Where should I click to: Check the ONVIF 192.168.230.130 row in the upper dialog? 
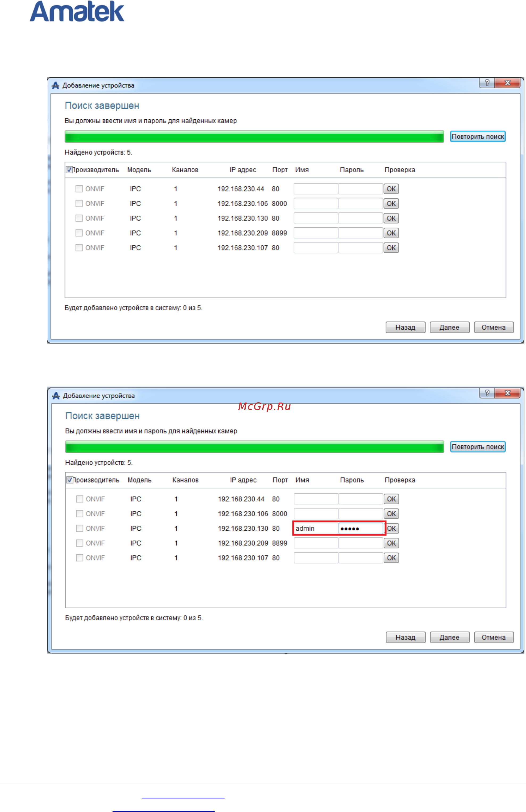point(79,218)
